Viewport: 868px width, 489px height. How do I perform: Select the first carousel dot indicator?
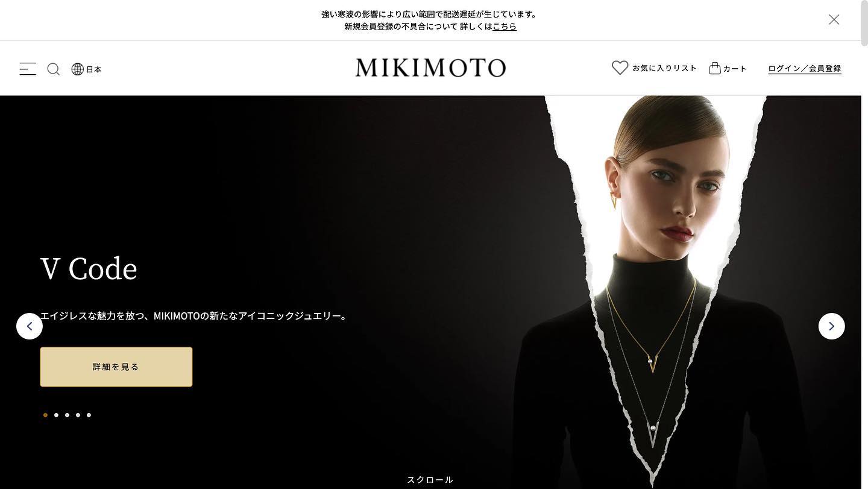point(45,415)
